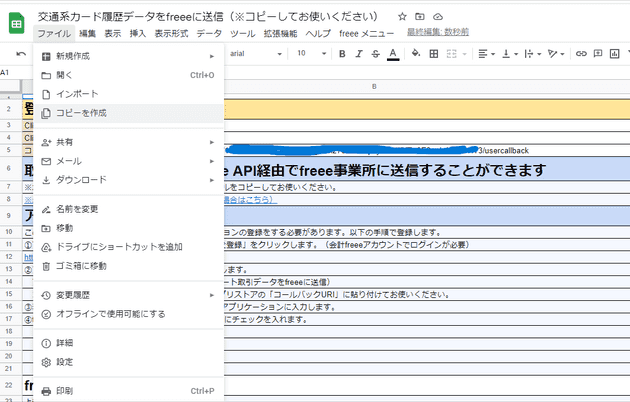Open the text color picker
630x402 pixels.
(x=393, y=54)
